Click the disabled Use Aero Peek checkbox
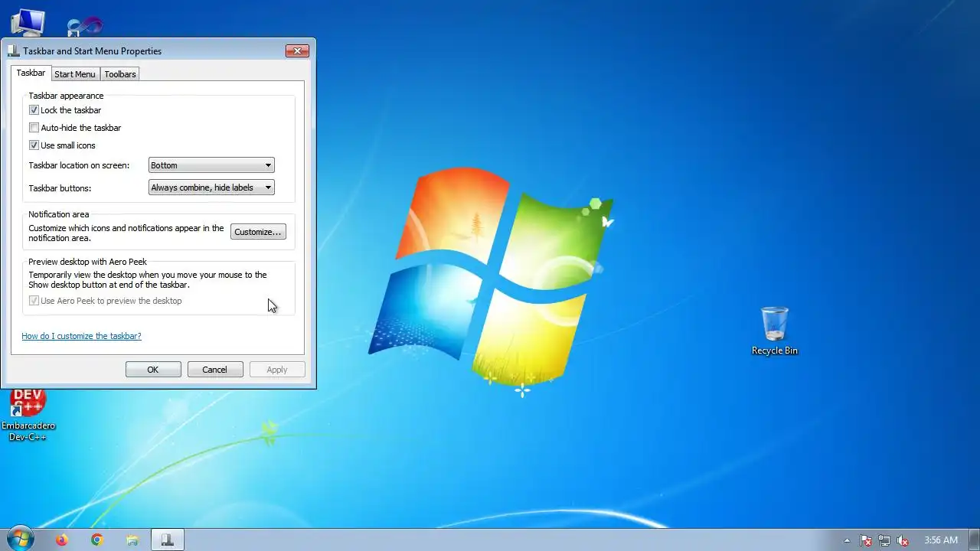Image resolution: width=980 pixels, height=551 pixels. [34, 301]
